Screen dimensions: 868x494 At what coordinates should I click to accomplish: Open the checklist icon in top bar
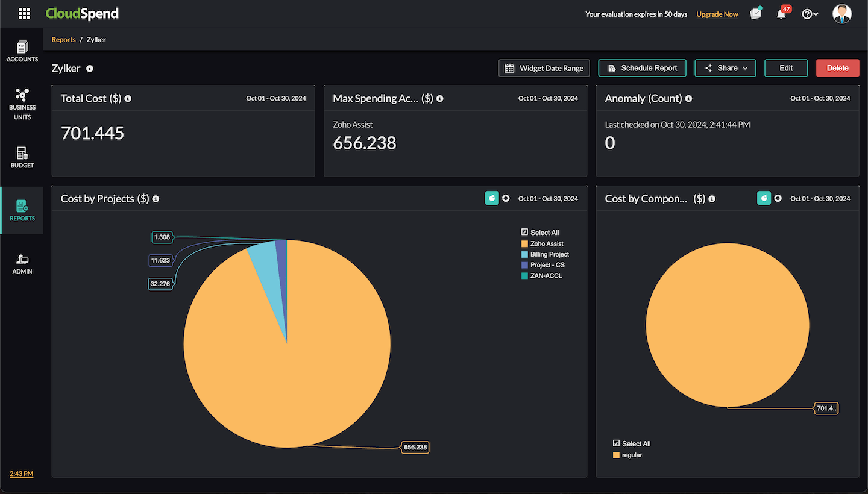pos(755,14)
